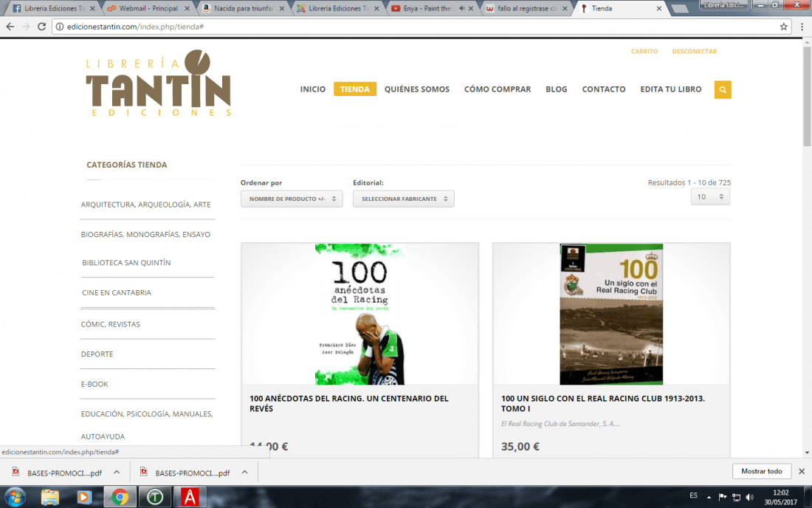Click Action Center flag icon in tray
Viewport: 812px width, 508px height.
tap(723, 497)
